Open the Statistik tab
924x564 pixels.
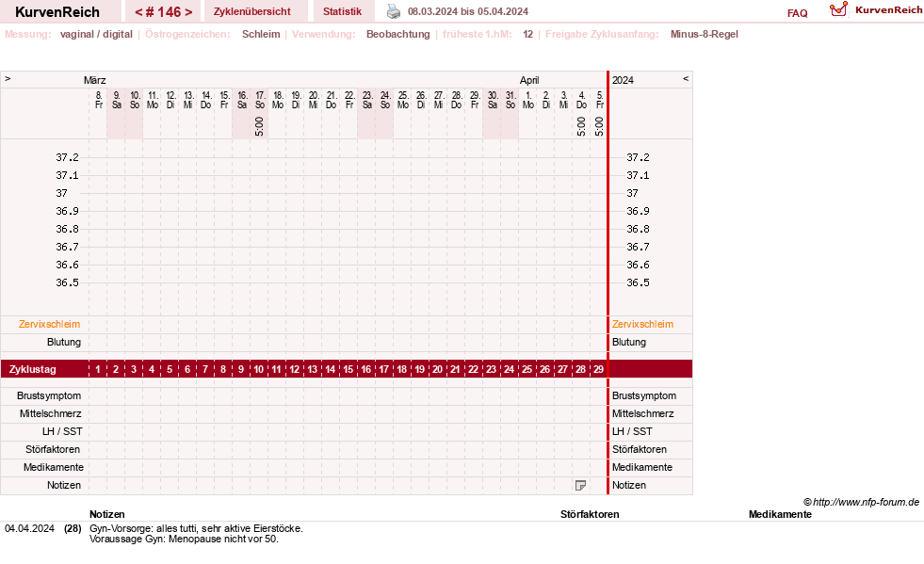(x=342, y=11)
